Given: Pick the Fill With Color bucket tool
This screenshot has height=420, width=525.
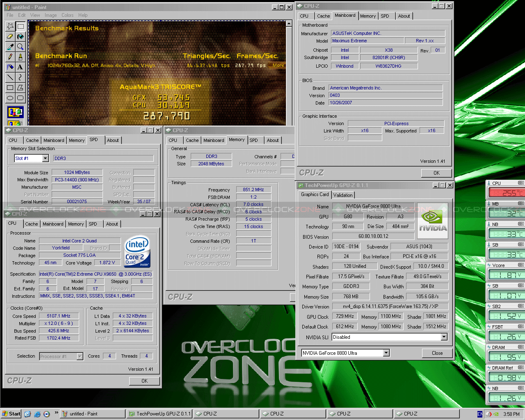Looking at the screenshot, I should tap(21, 37).
